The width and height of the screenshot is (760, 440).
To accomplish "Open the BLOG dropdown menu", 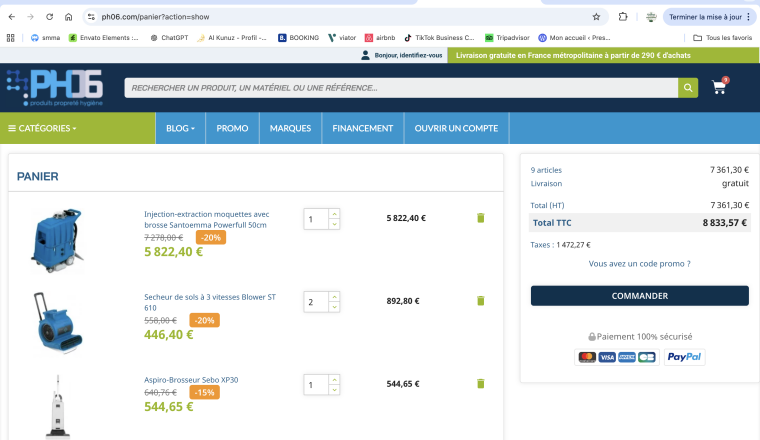I will pyautogui.click(x=180, y=128).
